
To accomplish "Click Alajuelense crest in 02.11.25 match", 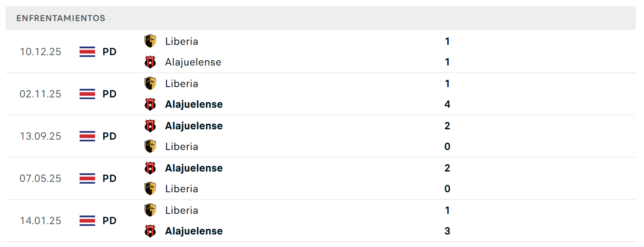I will click(150, 104).
